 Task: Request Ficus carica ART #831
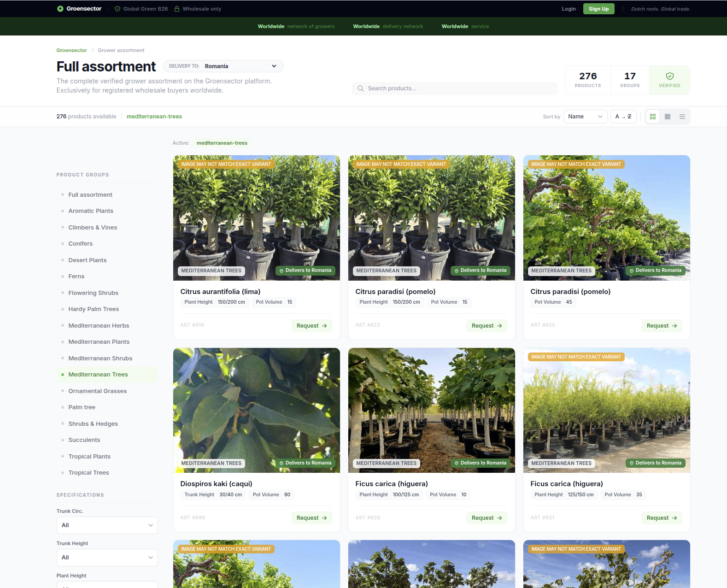[662, 518]
